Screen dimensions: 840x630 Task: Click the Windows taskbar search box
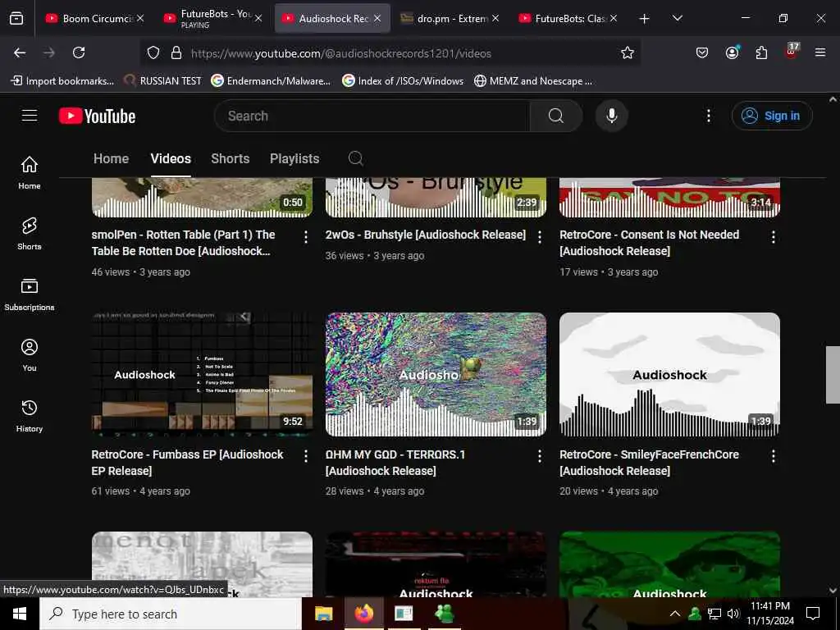coord(171,614)
